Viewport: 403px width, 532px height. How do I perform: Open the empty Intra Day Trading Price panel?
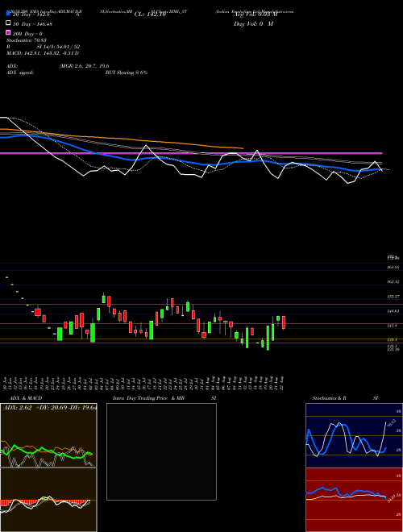click(161, 451)
